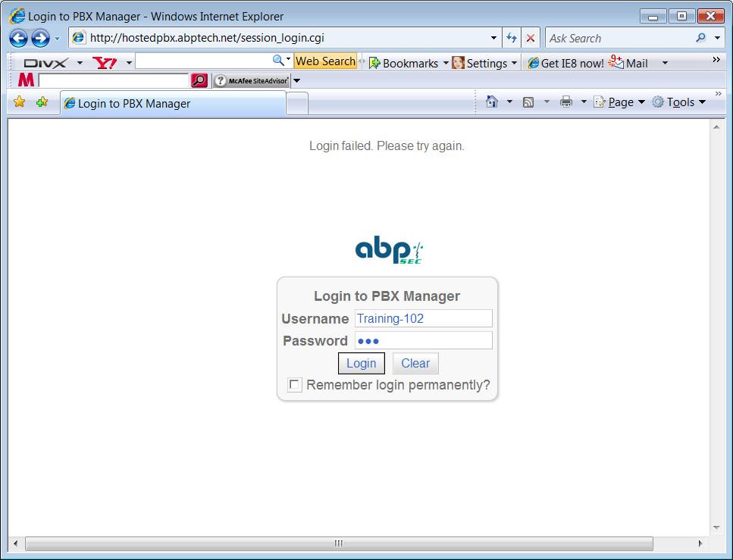Click the Print icon
Viewport: 733px width, 560px height.
566,102
